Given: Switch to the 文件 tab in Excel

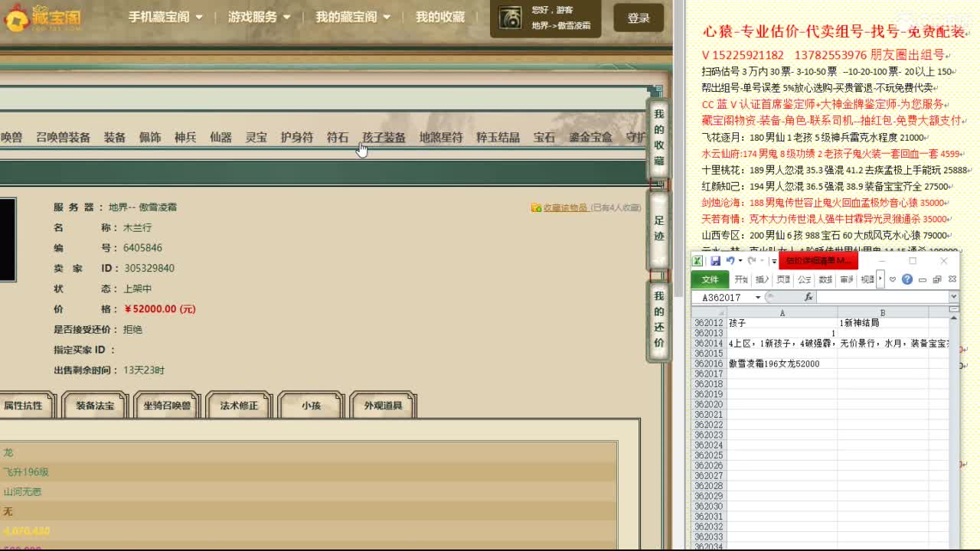Looking at the screenshot, I should tap(710, 280).
